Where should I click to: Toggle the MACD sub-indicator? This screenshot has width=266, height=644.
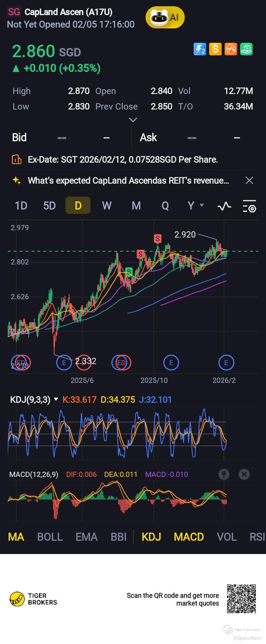pos(189,537)
